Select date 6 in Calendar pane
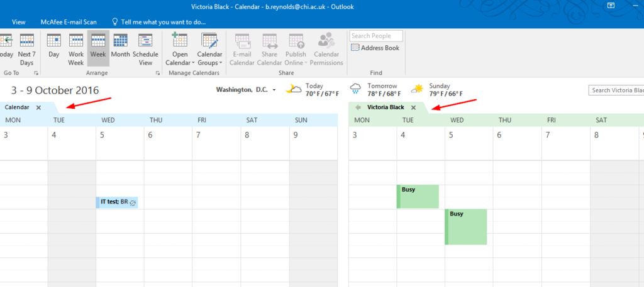The image size is (644, 287). [x=150, y=135]
